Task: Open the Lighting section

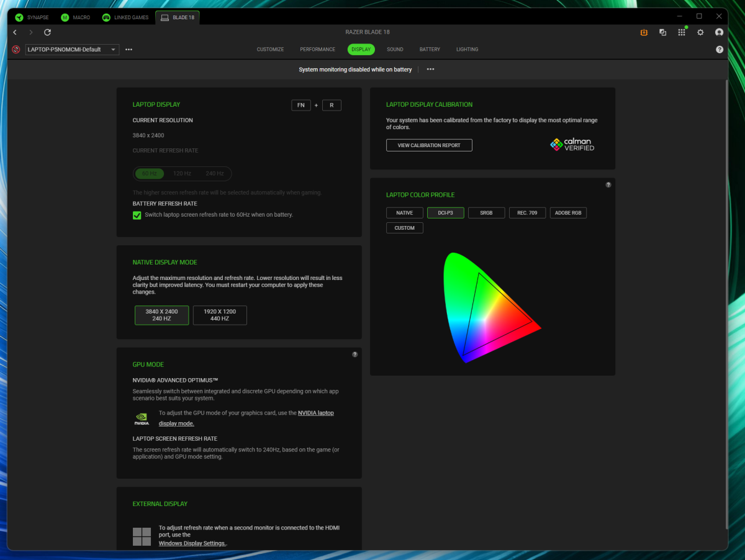Action: (467, 50)
